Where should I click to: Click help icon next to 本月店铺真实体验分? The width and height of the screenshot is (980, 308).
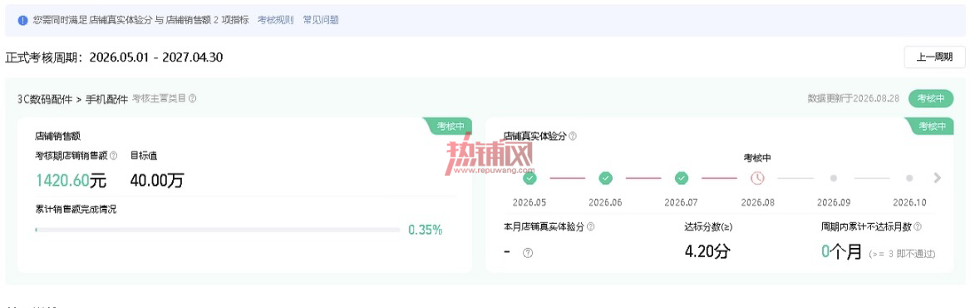point(590,226)
